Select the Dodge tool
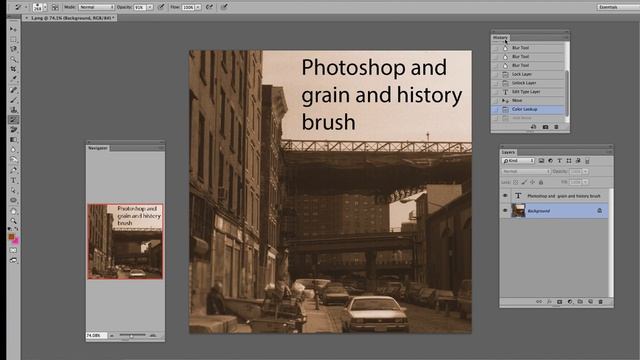The height and width of the screenshot is (360, 640). click(x=13, y=160)
